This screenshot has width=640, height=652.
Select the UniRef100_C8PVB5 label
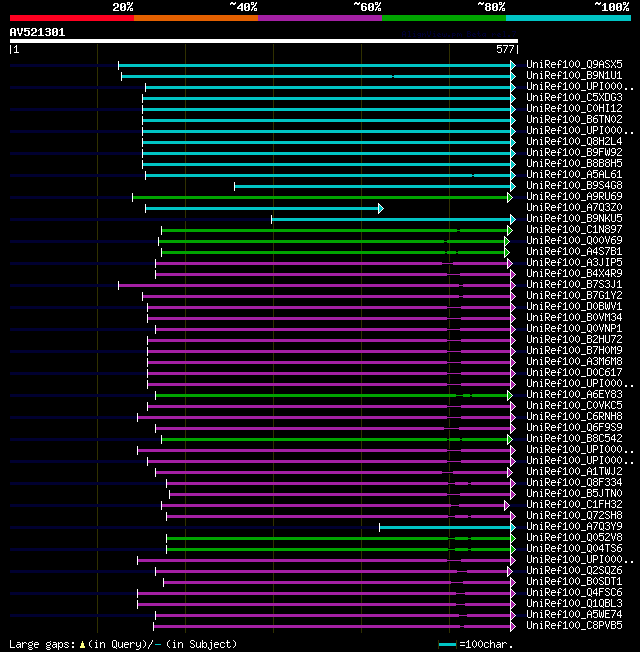(x=574, y=626)
